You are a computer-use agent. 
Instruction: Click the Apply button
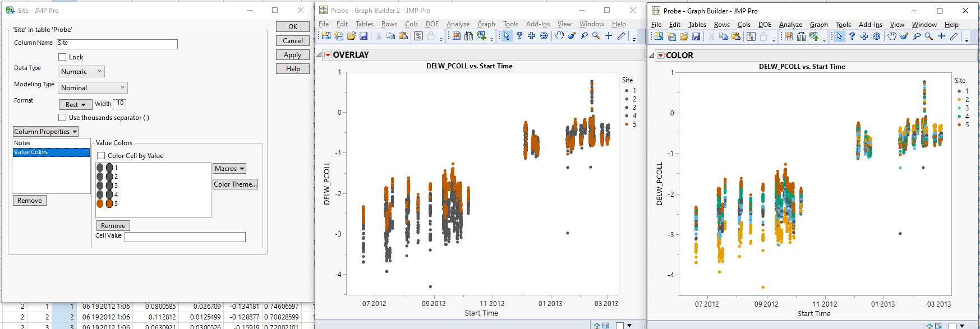(293, 55)
